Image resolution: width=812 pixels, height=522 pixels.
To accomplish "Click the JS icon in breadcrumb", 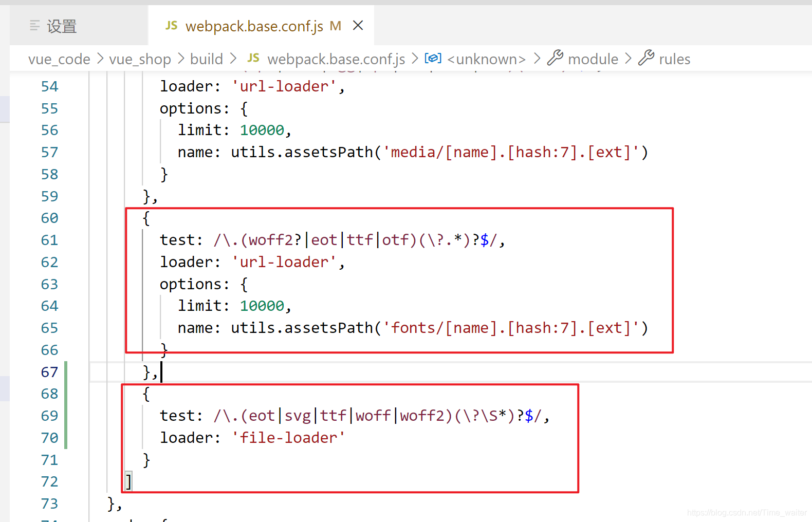I will 253,59.
